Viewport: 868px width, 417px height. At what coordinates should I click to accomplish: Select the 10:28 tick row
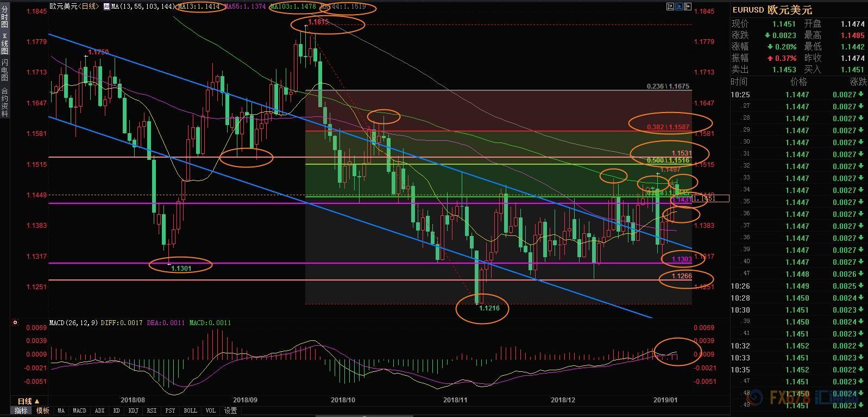(798, 298)
